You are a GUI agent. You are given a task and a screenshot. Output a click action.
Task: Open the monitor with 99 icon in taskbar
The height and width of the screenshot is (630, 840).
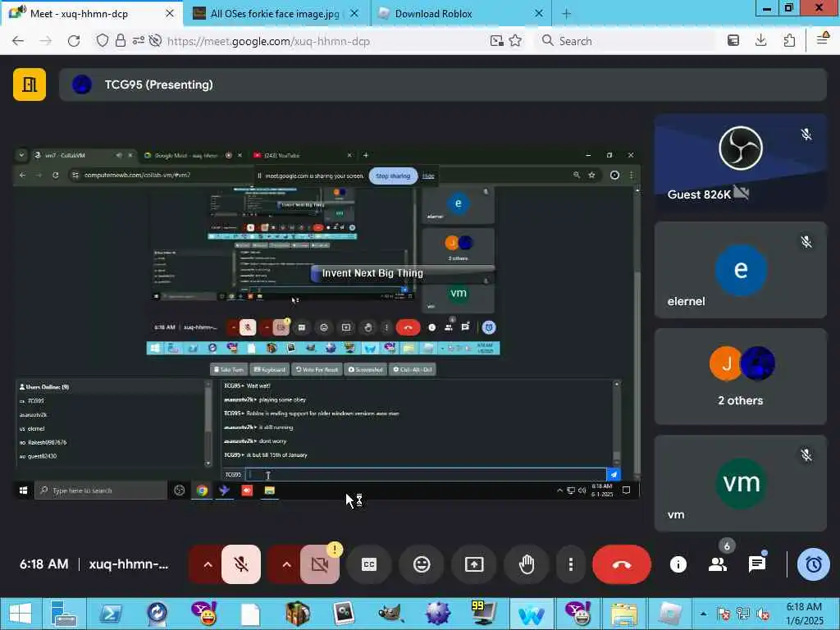[x=484, y=614]
